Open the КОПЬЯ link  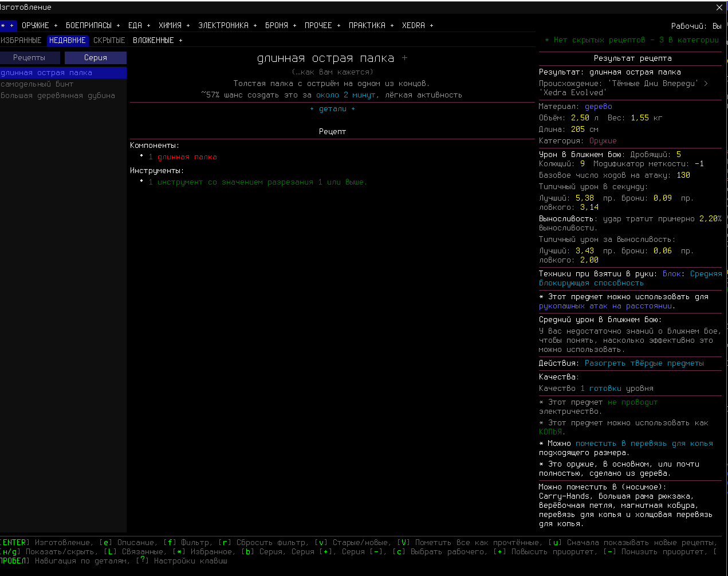550,432
